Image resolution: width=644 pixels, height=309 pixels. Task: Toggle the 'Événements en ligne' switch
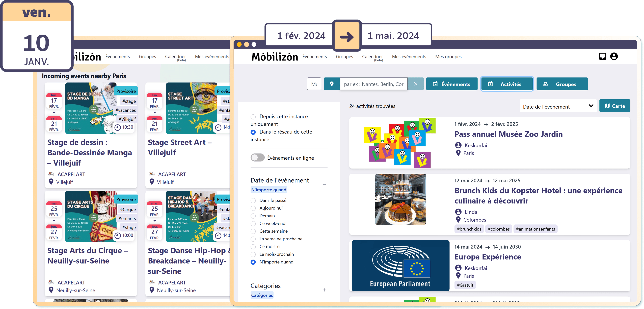[257, 158]
